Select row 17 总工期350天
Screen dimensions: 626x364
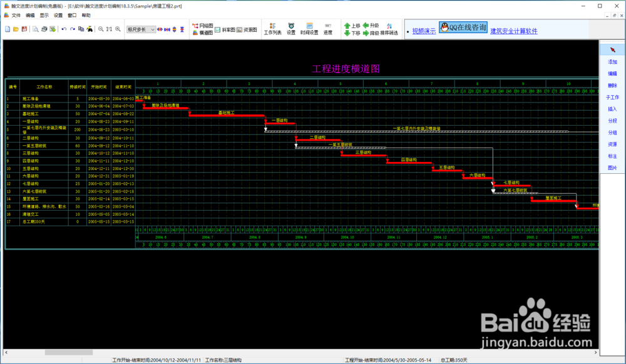tap(70, 221)
